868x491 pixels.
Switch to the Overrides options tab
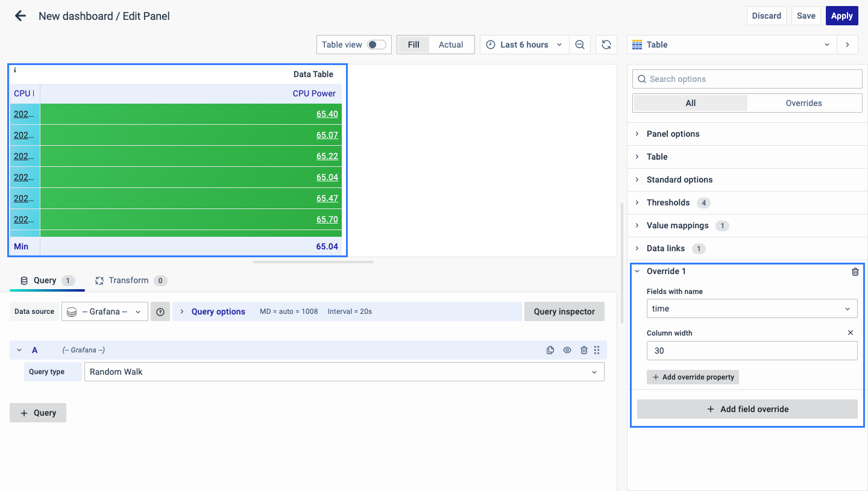coord(804,103)
